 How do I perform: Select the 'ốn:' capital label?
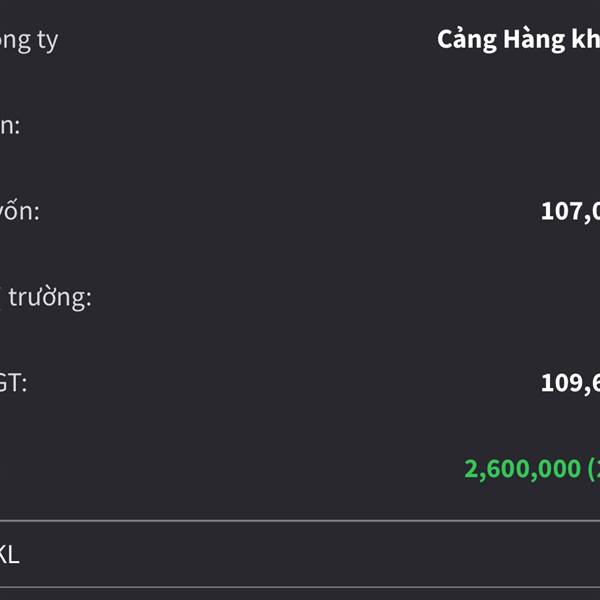(20, 211)
